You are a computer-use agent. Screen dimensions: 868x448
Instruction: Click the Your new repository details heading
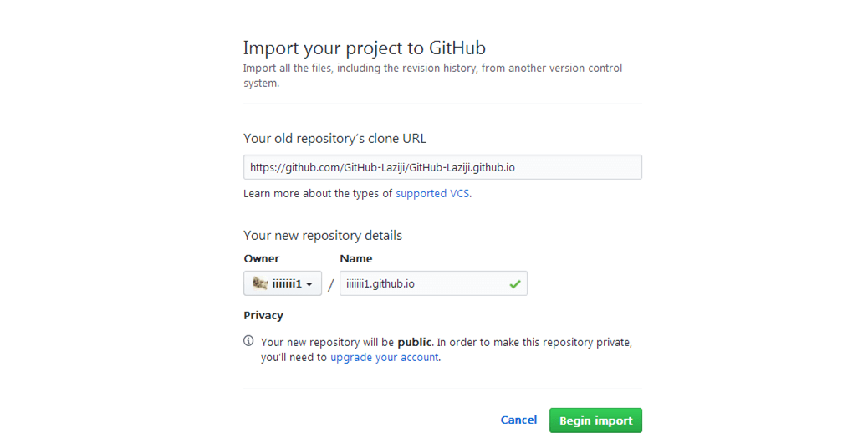point(323,236)
